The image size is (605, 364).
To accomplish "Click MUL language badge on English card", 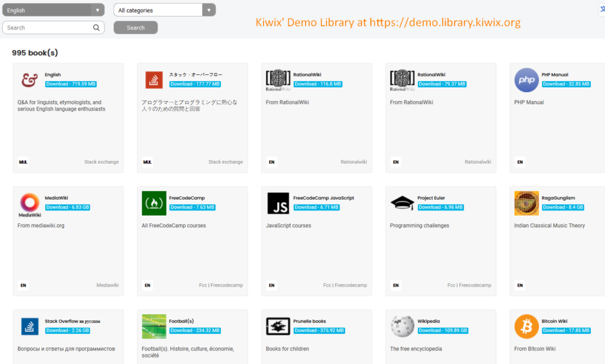I will (23, 162).
